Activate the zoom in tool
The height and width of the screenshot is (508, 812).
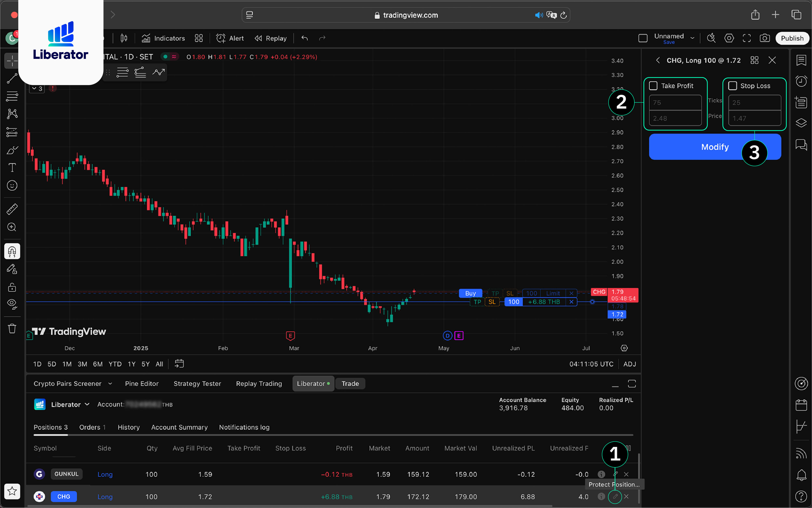pos(12,227)
